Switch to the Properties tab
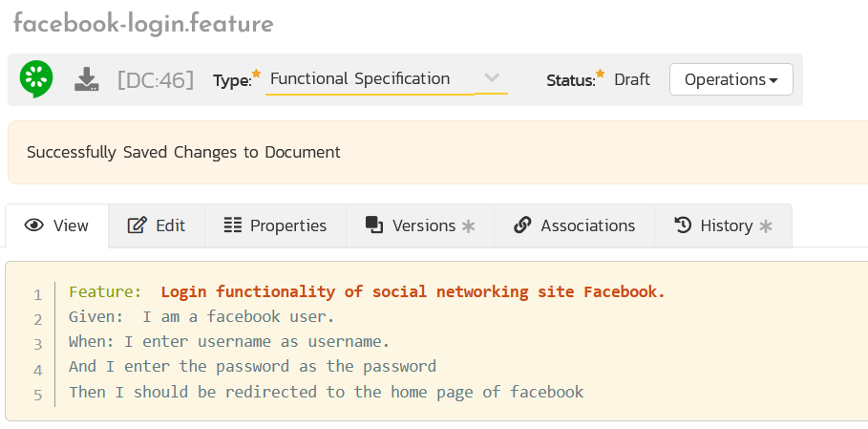This screenshot has width=868, height=429. point(275,225)
